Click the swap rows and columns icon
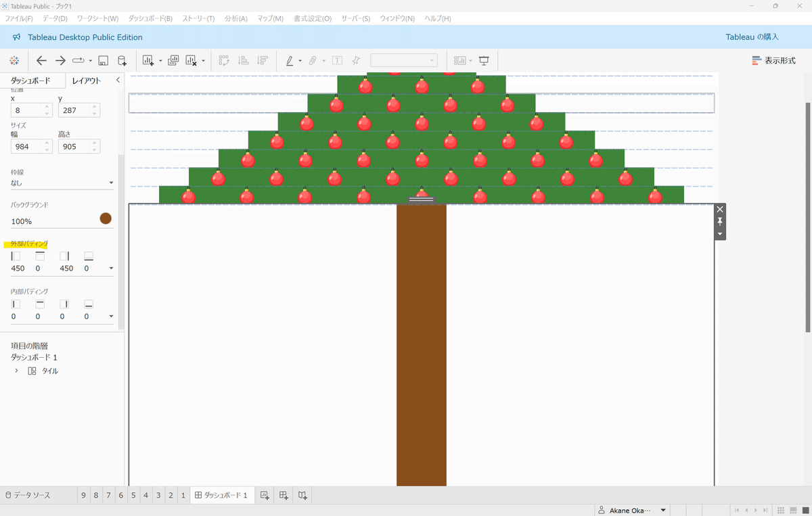Image resolution: width=812 pixels, height=516 pixels. coord(225,61)
